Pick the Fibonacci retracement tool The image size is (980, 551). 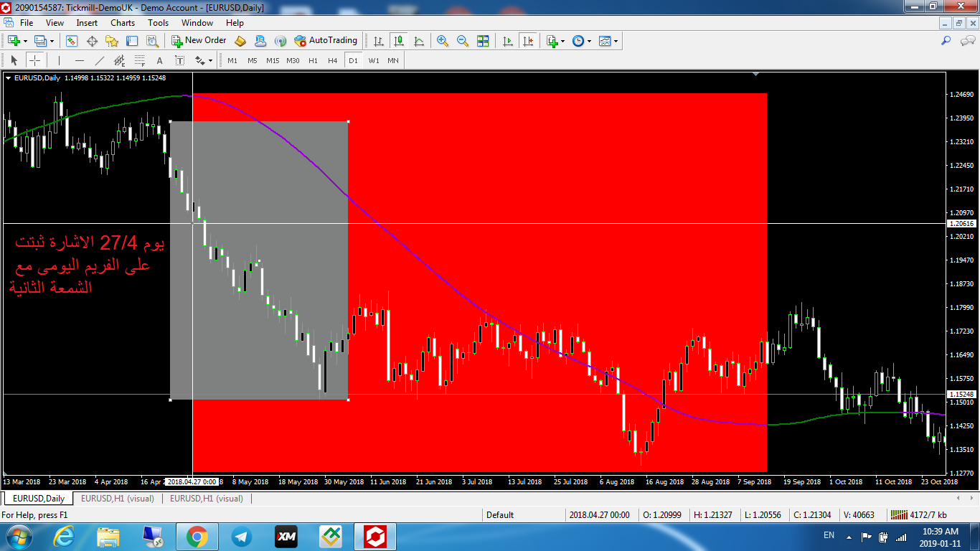[140, 60]
